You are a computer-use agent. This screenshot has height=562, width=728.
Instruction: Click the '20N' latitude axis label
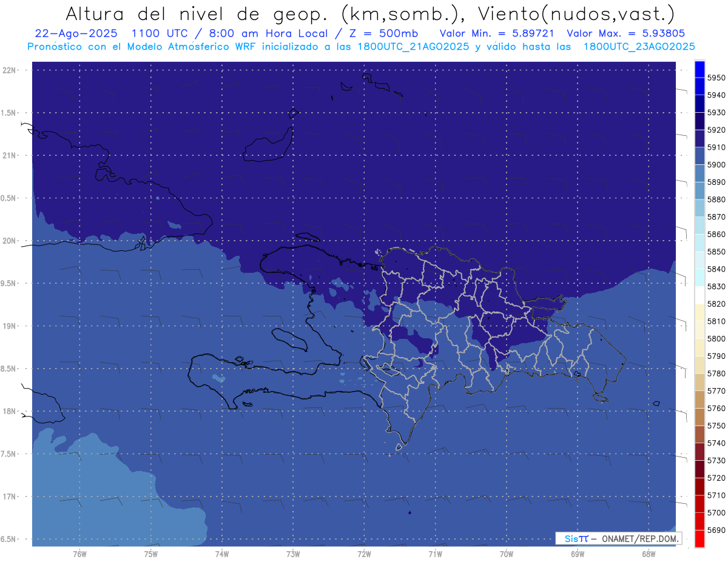coord(9,241)
